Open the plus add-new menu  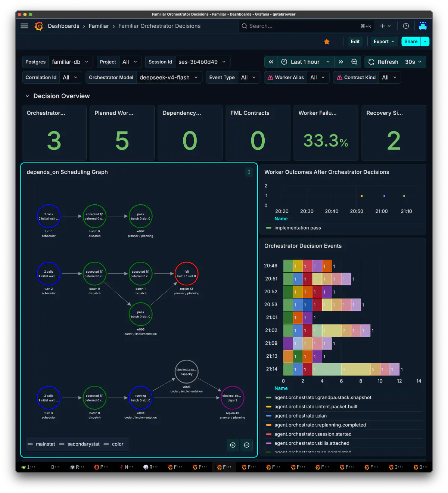(385, 26)
